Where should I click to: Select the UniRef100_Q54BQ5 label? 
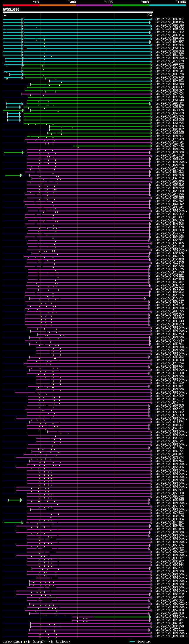170,175
